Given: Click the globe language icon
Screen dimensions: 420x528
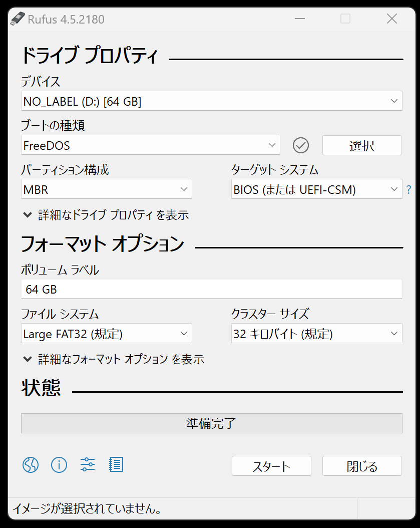Looking at the screenshot, I should point(31,465).
